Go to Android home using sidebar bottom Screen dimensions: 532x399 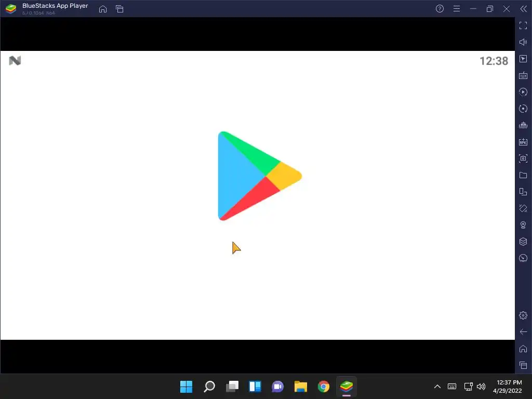pyautogui.click(x=523, y=349)
